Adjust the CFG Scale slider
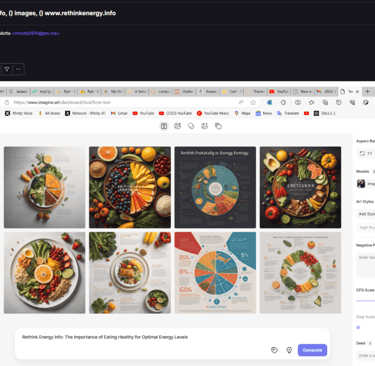 [x=365, y=300]
